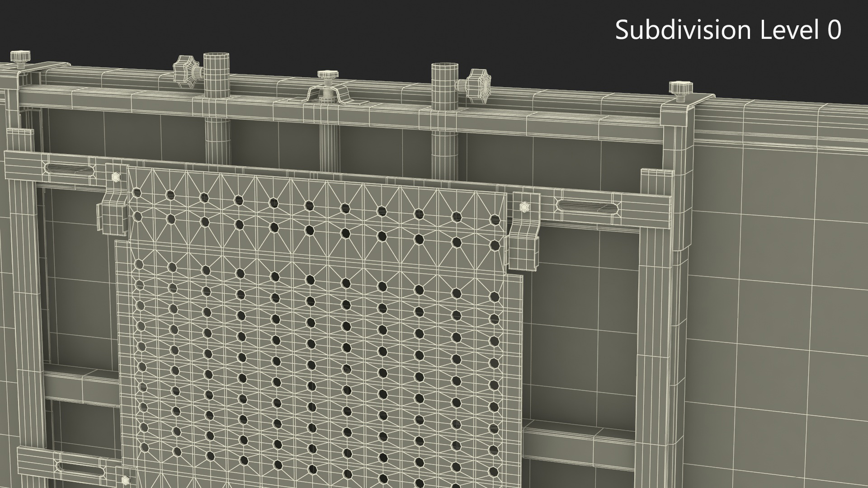Click the top-left hole of the perforated panel
Image resolution: width=868 pixels, height=488 pixels.
pos(137,193)
